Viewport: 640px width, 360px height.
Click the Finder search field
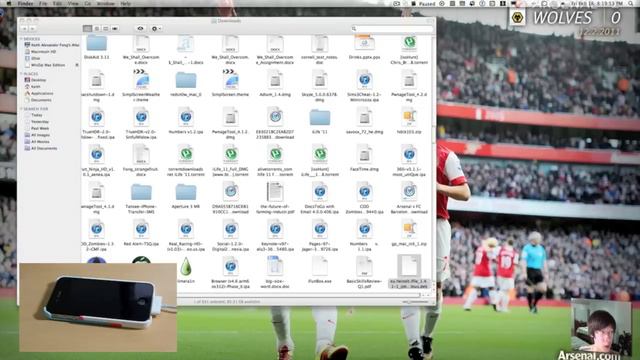(x=391, y=29)
